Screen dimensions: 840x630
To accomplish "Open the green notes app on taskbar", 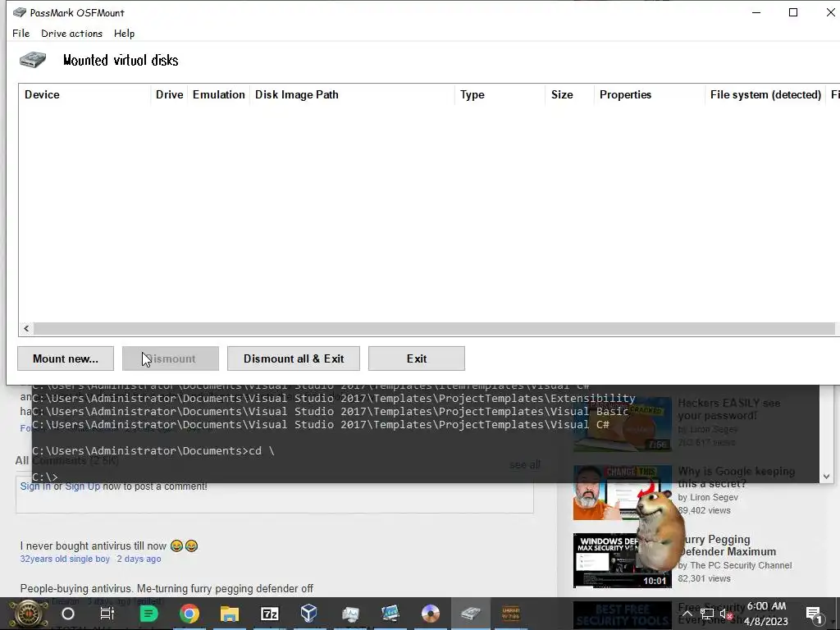I will coord(148,614).
